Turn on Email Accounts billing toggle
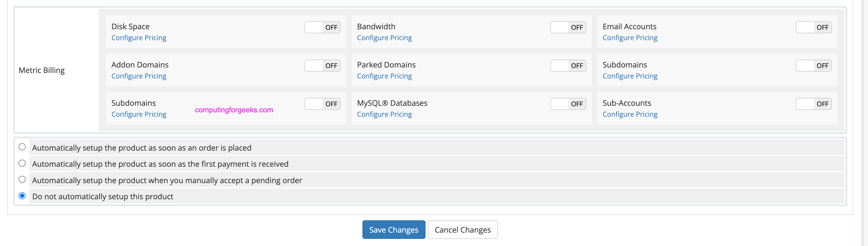Image resolution: width=868 pixels, height=246 pixels. pyautogui.click(x=813, y=27)
